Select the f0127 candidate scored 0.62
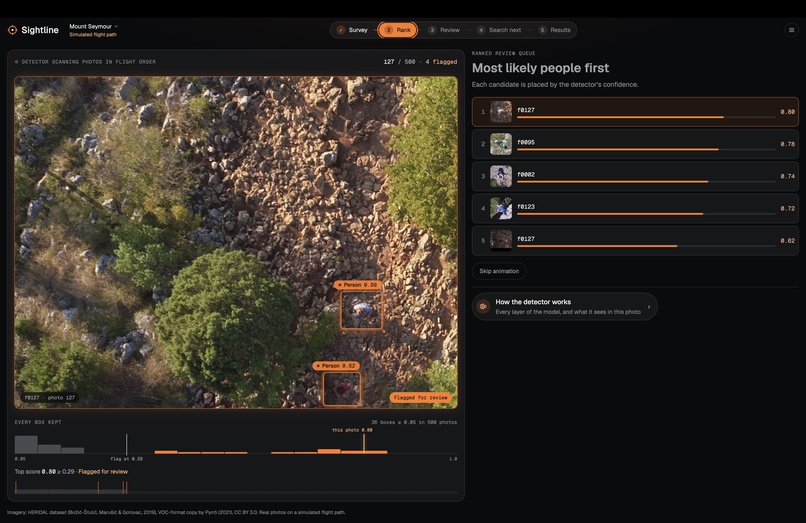The image size is (806, 523). (x=635, y=241)
